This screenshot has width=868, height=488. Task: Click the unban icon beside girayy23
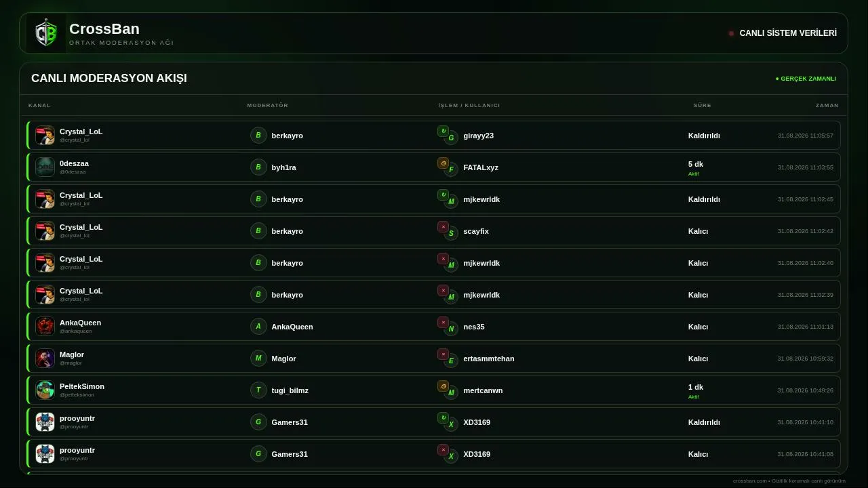coord(443,131)
